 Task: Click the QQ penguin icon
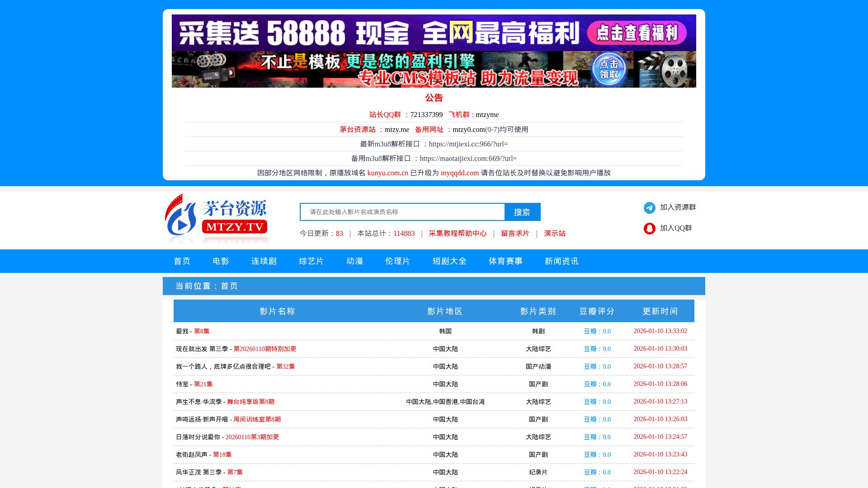pyautogui.click(x=649, y=229)
